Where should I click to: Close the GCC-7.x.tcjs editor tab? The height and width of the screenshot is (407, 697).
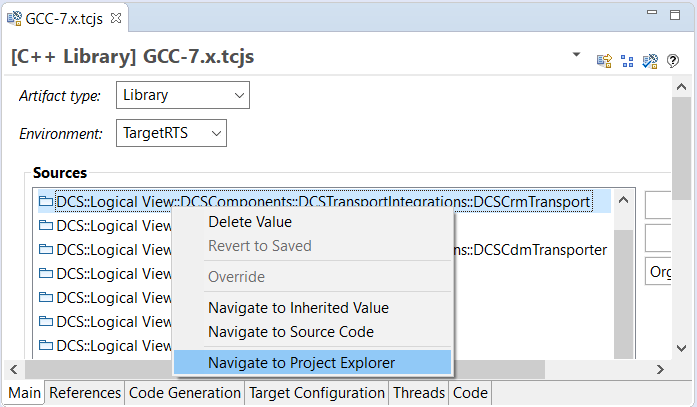point(116,18)
